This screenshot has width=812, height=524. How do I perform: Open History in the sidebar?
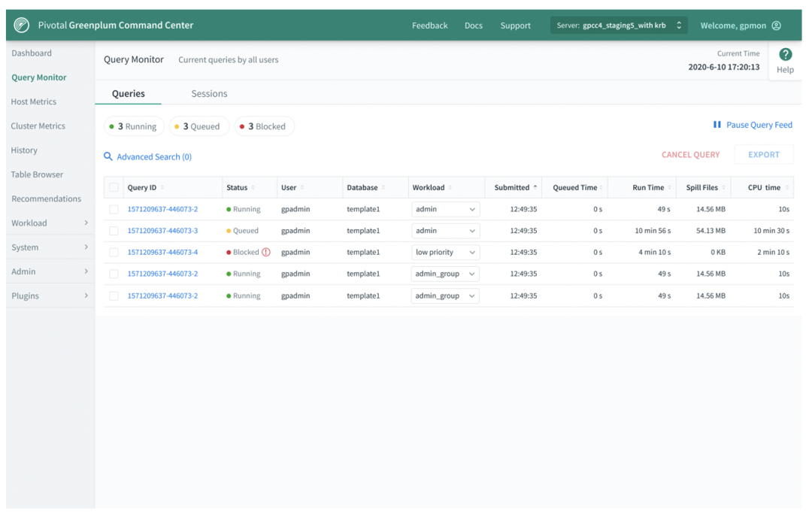(24, 150)
